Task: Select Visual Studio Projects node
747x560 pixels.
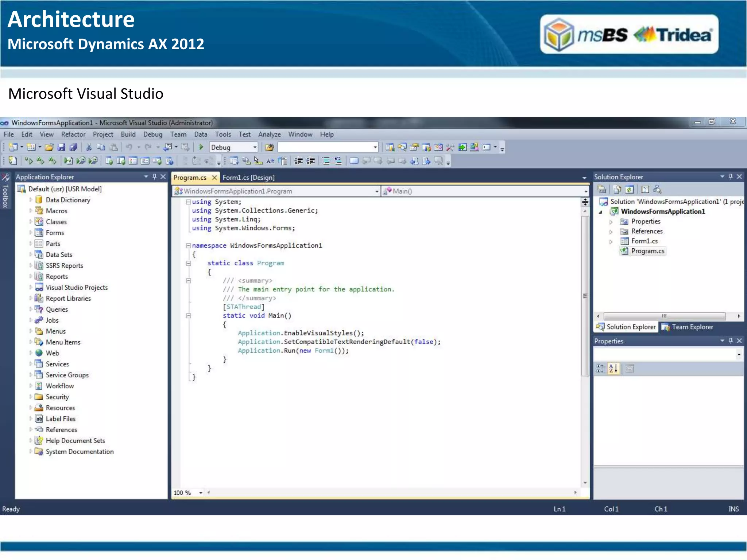Action: pyautogui.click(x=77, y=287)
